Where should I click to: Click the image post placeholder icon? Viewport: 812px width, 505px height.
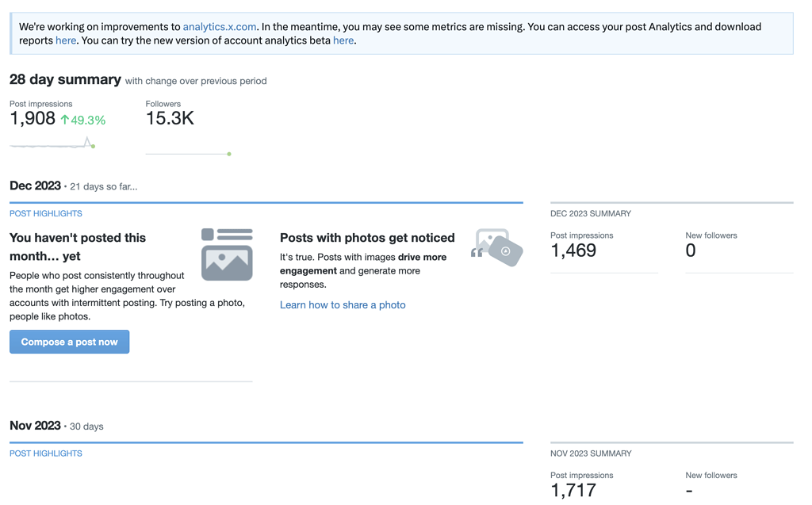tap(227, 254)
